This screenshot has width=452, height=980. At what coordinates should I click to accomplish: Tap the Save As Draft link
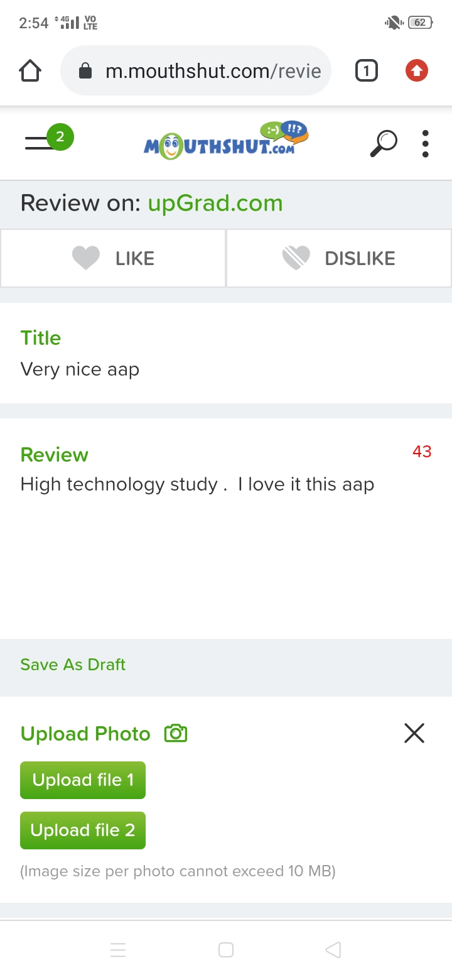pyautogui.click(x=73, y=665)
